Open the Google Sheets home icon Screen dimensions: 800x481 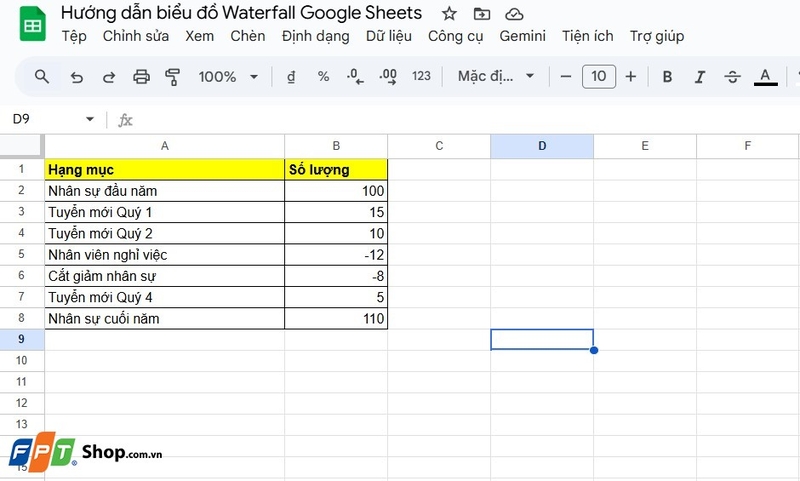click(x=33, y=23)
